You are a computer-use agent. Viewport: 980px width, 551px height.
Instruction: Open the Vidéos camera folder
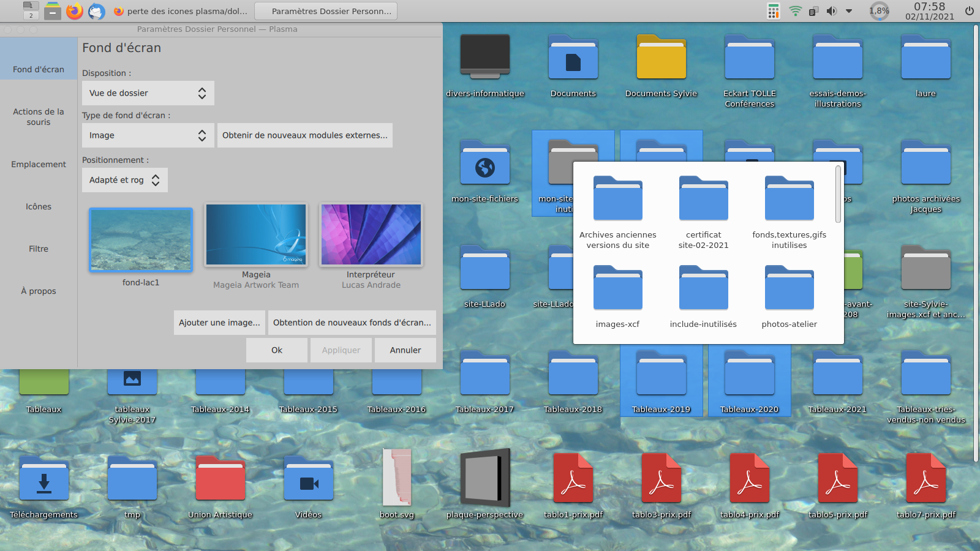tap(309, 478)
